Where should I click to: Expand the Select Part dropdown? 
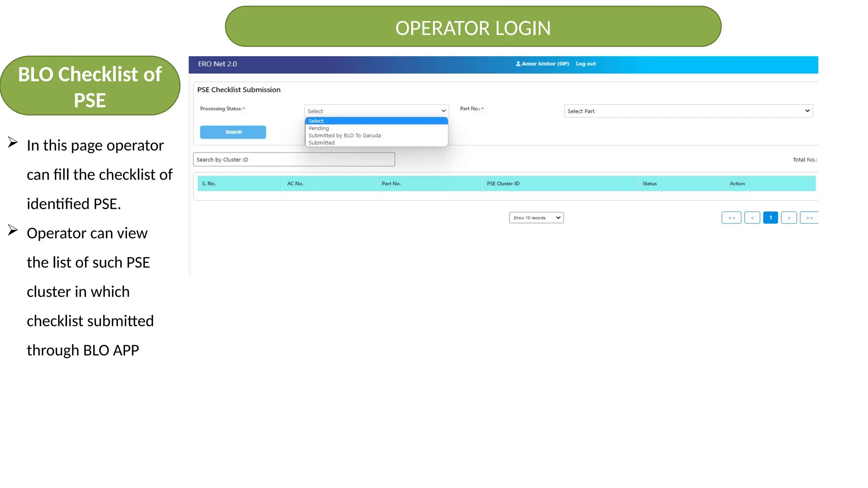click(688, 111)
